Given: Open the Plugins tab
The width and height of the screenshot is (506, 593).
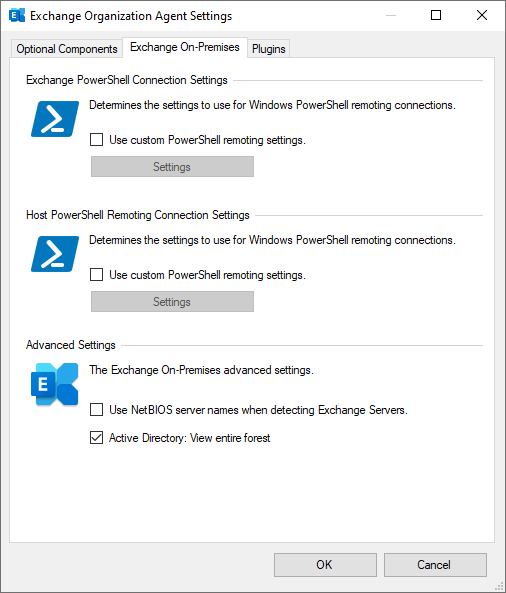Looking at the screenshot, I should pyautogui.click(x=269, y=49).
